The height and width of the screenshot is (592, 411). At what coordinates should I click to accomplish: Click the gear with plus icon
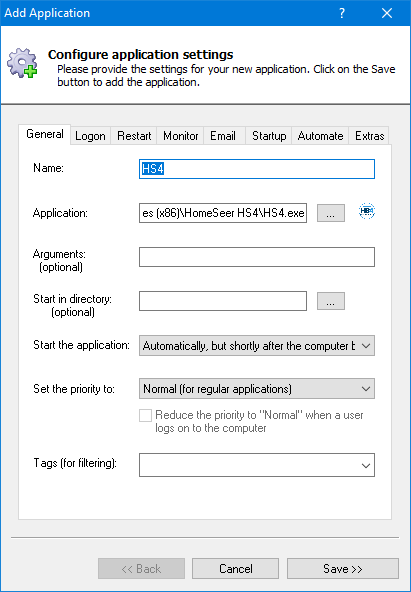(x=22, y=63)
